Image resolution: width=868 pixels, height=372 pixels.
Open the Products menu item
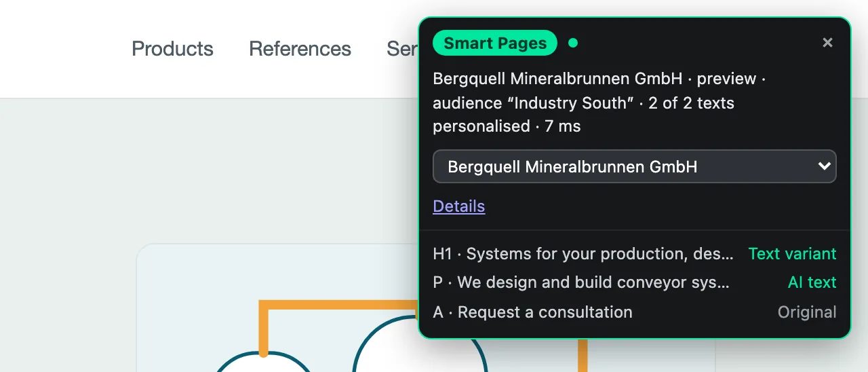pyautogui.click(x=172, y=49)
